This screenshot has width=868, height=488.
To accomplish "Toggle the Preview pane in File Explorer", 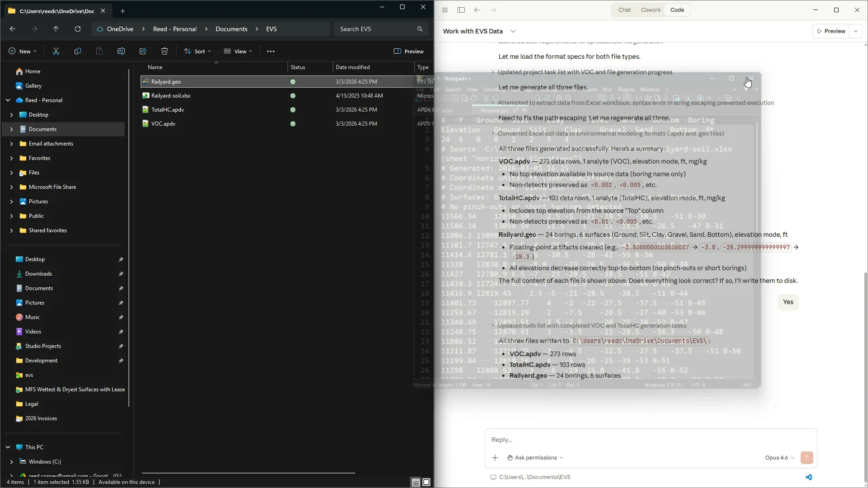I will [x=409, y=51].
